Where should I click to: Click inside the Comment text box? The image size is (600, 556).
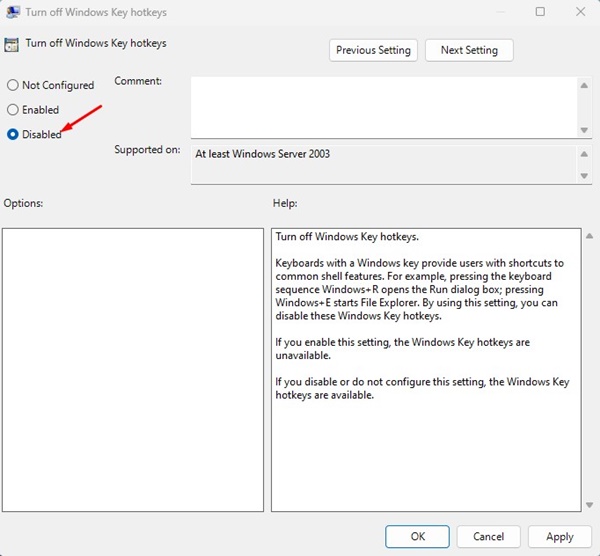click(384, 108)
